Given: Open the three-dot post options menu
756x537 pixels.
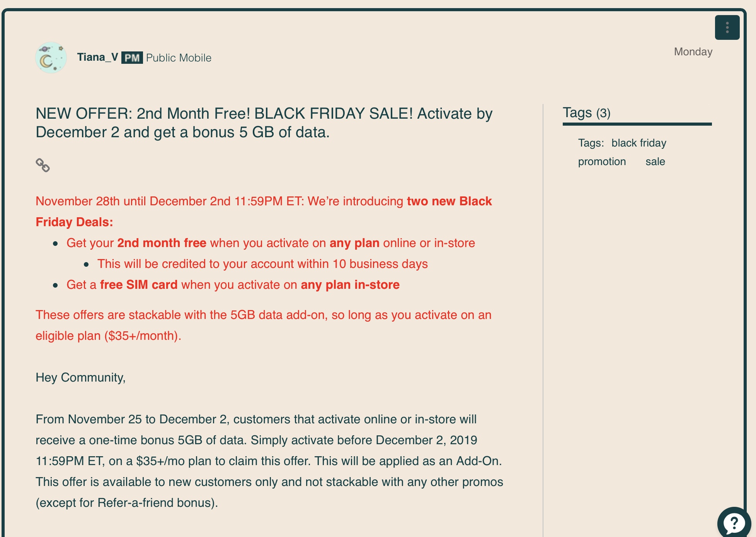Looking at the screenshot, I should (727, 27).
